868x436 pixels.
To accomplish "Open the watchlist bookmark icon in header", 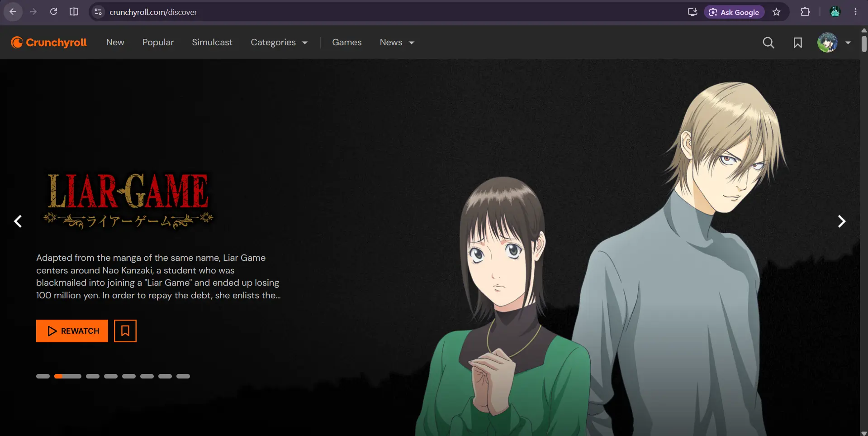I will click(x=798, y=43).
